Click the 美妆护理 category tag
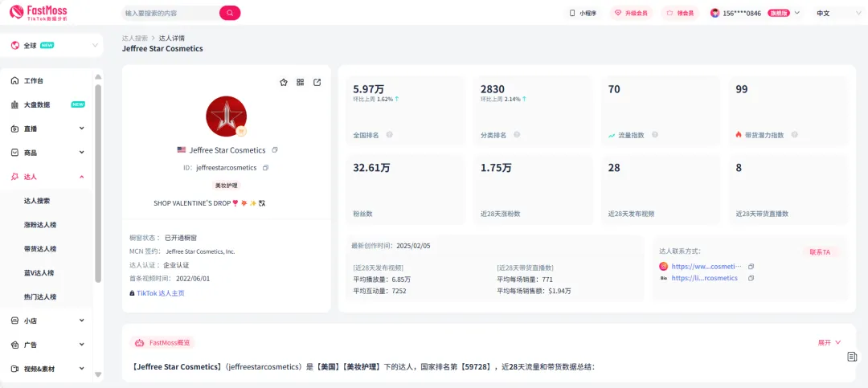This screenshot has width=868, height=388. pyautogui.click(x=227, y=186)
